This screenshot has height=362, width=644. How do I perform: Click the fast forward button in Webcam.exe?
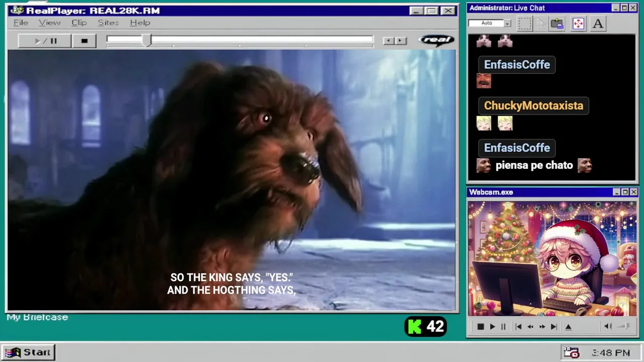(542, 327)
